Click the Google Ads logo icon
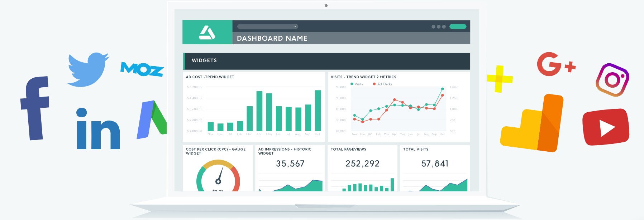 [152, 119]
